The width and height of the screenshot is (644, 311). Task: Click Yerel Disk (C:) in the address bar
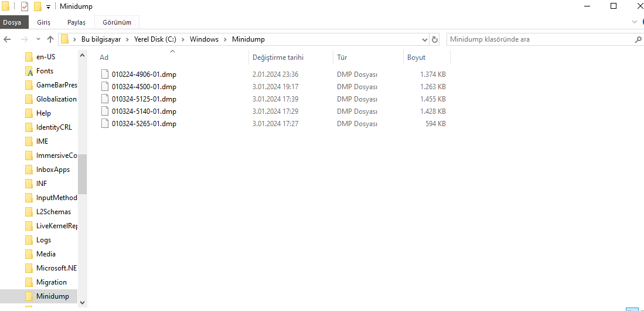(x=155, y=39)
